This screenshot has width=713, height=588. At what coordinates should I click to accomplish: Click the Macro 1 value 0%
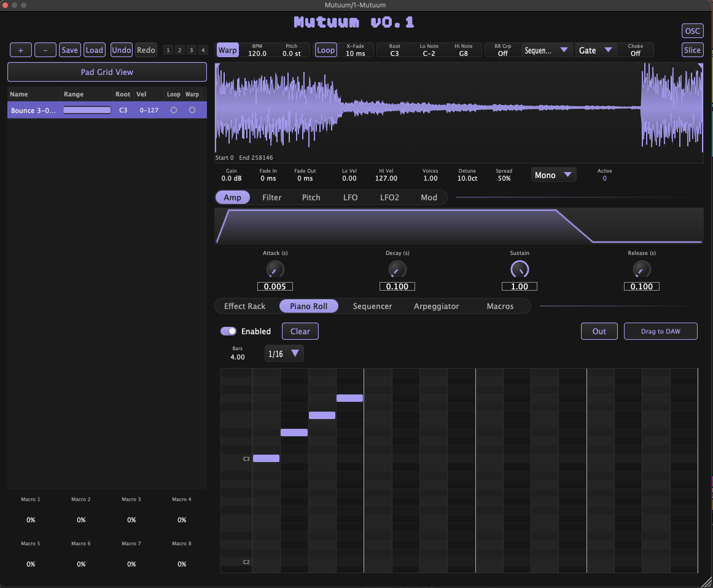[x=31, y=520]
